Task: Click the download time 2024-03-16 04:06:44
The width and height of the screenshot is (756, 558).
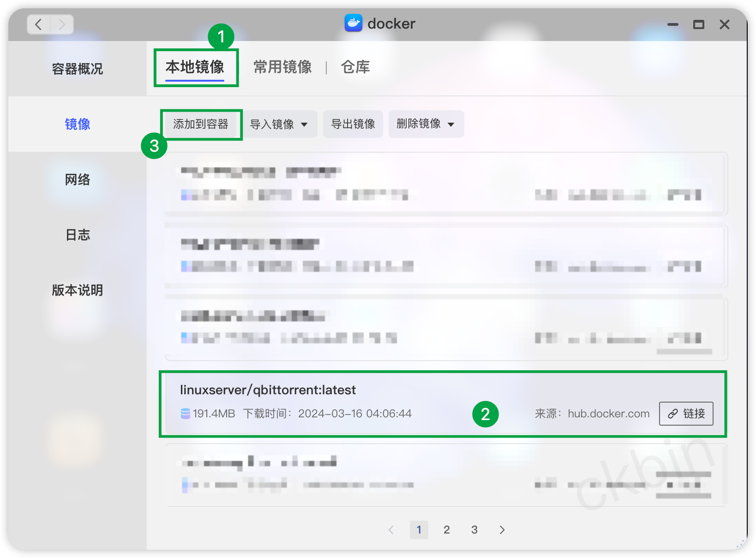Action: click(354, 414)
